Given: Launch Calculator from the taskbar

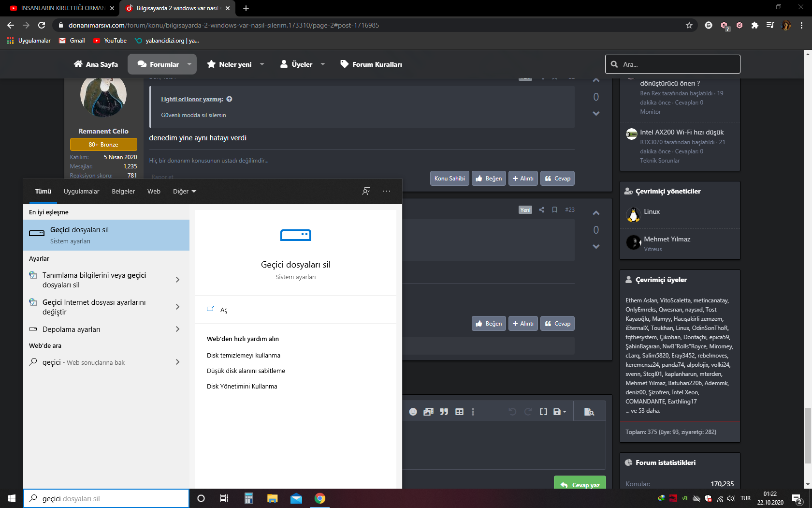Looking at the screenshot, I should [x=249, y=498].
